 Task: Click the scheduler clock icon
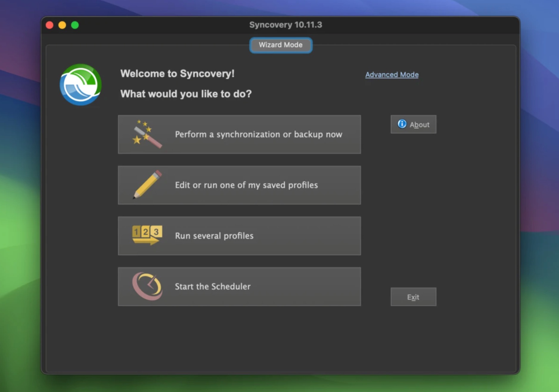(x=147, y=286)
